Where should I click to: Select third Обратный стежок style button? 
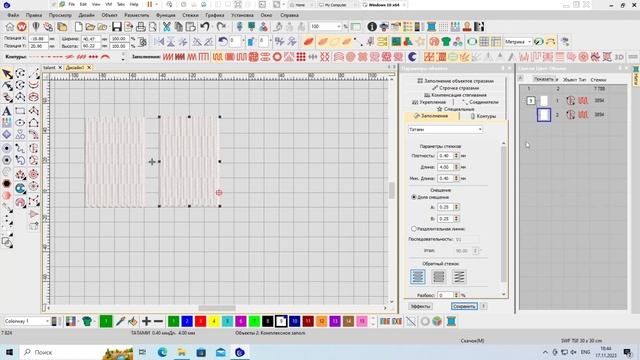click(459, 277)
